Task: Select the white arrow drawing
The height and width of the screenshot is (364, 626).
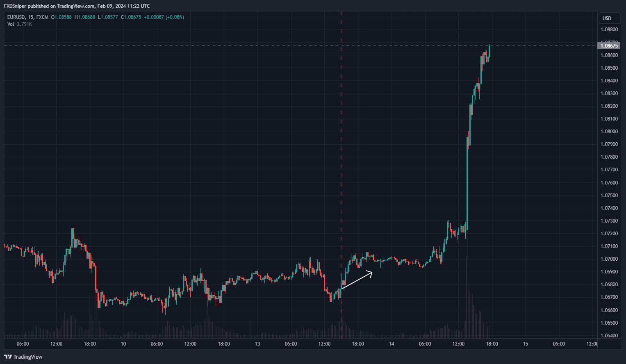Action: coord(357,280)
